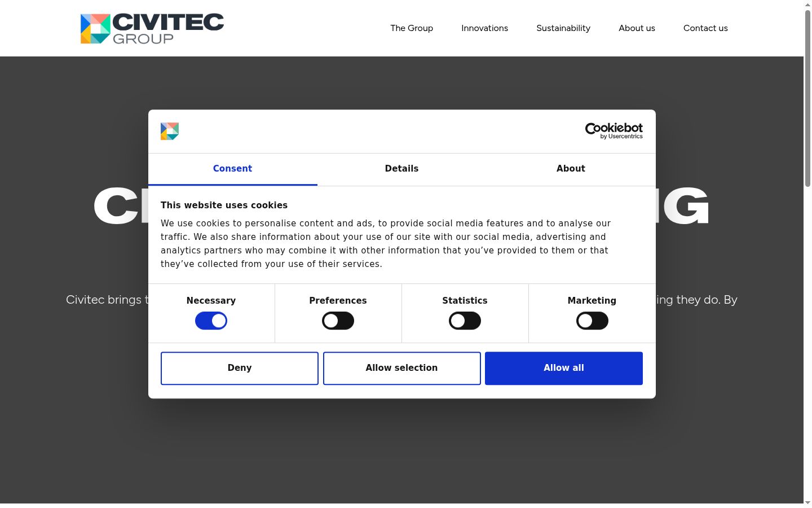812x508 pixels.
Task: Click the small Civitec emblem in cookie dialog
Action: [170, 131]
